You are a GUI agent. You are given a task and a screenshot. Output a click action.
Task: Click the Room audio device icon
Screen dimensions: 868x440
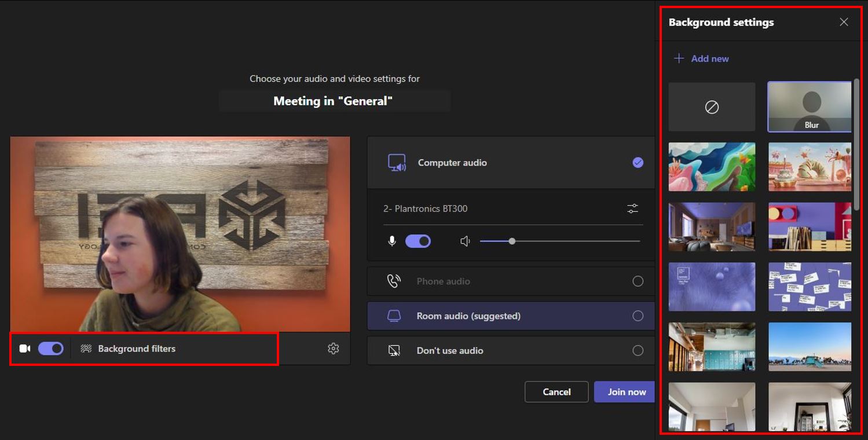[x=394, y=316]
